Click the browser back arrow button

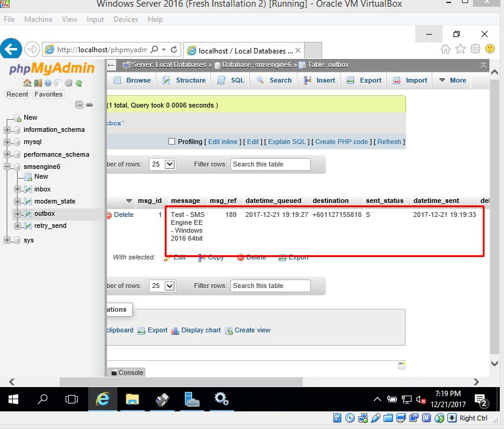tap(12, 49)
